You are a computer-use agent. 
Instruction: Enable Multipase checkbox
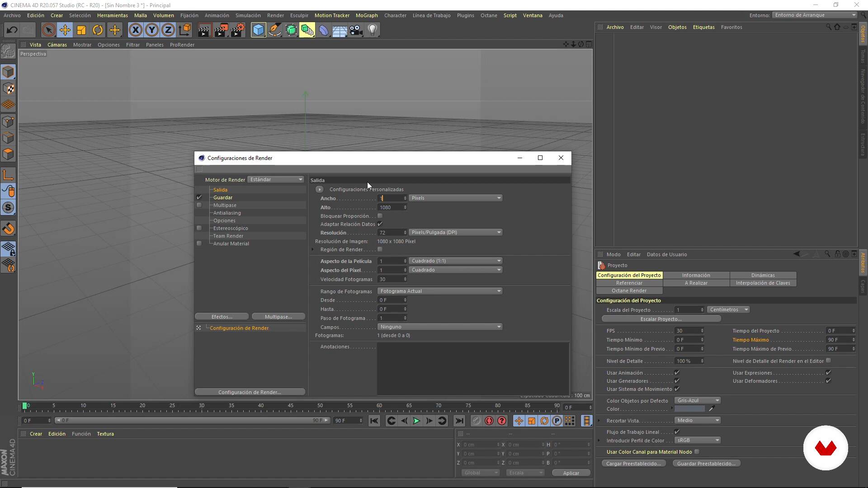tap(199, 205)
